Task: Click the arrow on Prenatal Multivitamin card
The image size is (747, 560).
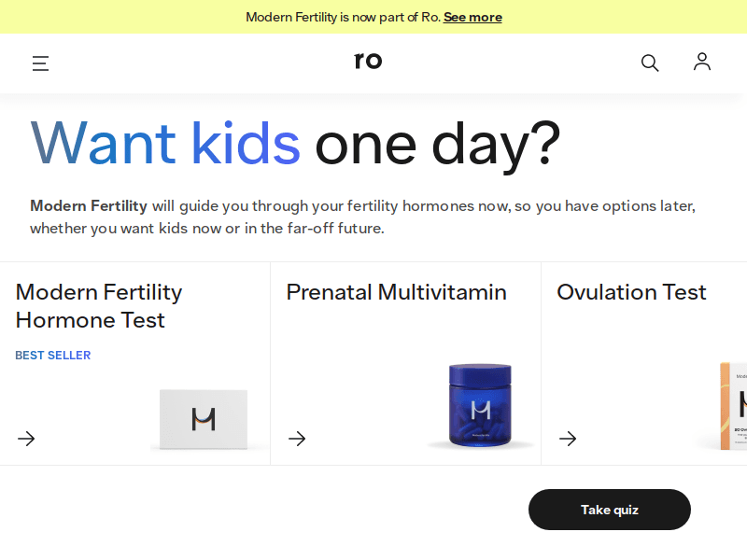Action: (x=297, y=439)
